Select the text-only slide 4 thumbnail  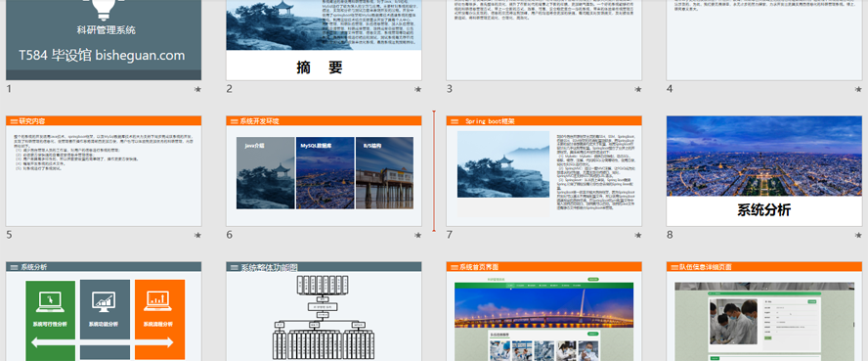pos(764,40)
